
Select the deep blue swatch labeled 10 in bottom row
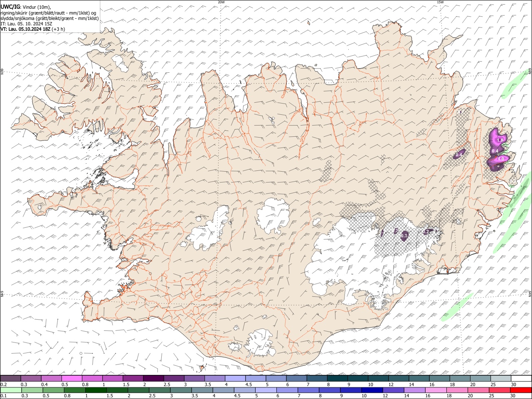[372, 390]
